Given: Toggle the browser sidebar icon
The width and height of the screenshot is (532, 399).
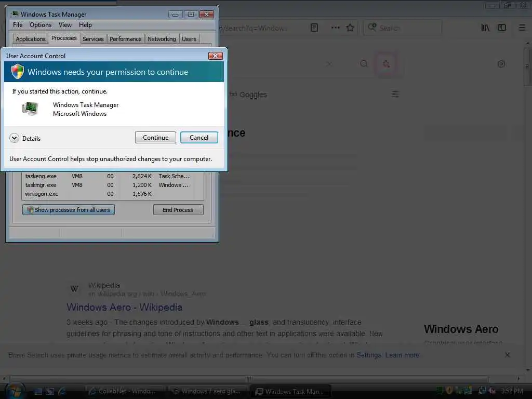Looking at the screenshot, I should (x=502, y=28).
